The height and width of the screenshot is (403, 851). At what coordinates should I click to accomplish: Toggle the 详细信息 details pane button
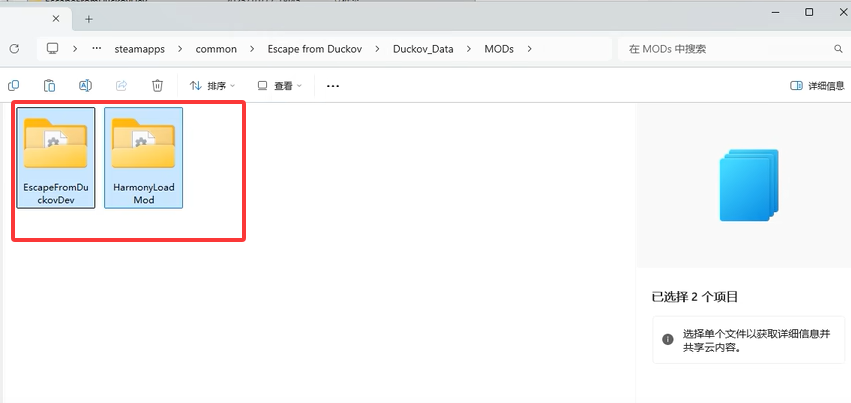(816, 86)
